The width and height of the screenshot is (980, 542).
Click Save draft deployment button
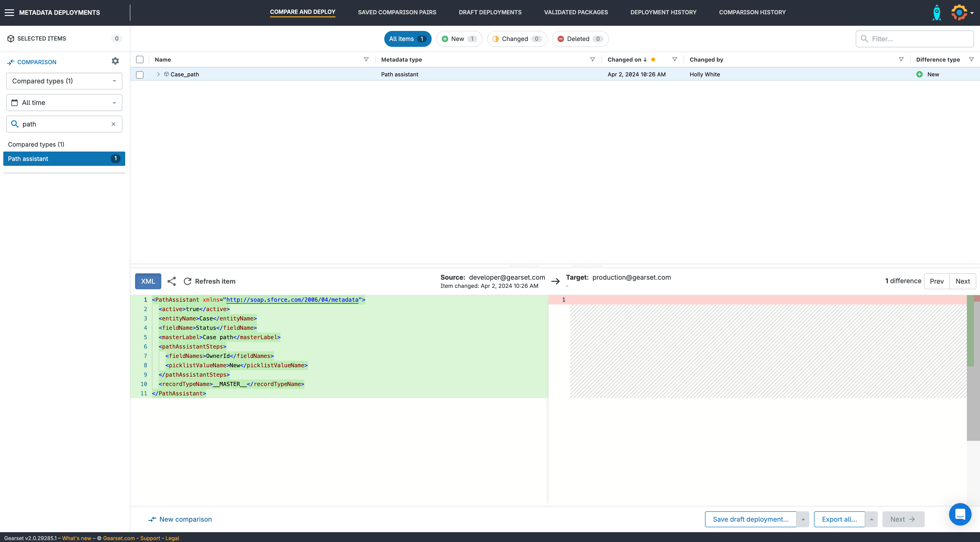click(x=750, y=519)
